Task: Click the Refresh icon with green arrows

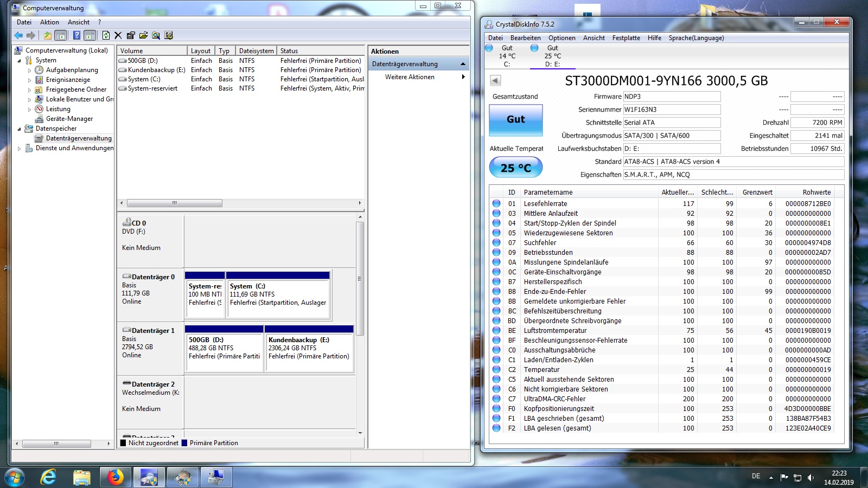Action: click(106, 36)
